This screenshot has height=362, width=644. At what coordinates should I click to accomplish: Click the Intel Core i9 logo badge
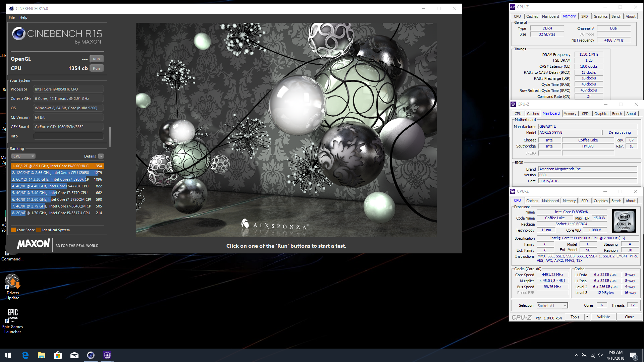624,221
